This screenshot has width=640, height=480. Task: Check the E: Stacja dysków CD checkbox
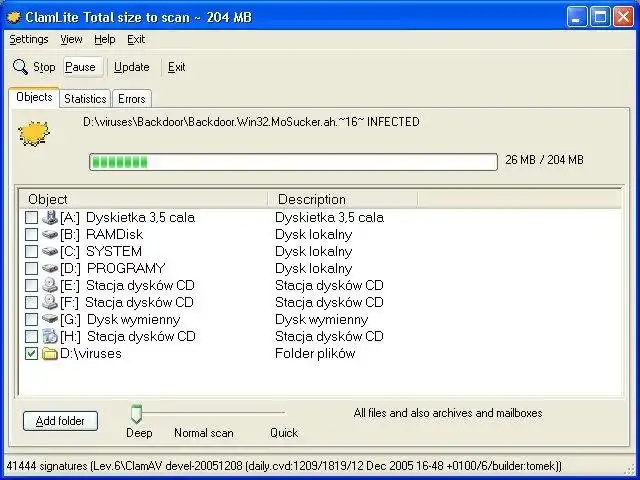[31, 286]
